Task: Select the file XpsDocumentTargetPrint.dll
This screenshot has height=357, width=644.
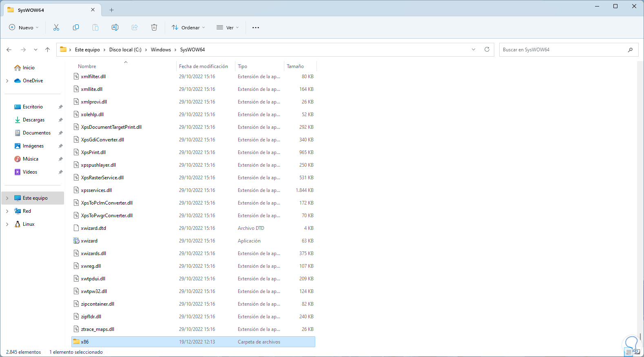Action: coord(111,127)
